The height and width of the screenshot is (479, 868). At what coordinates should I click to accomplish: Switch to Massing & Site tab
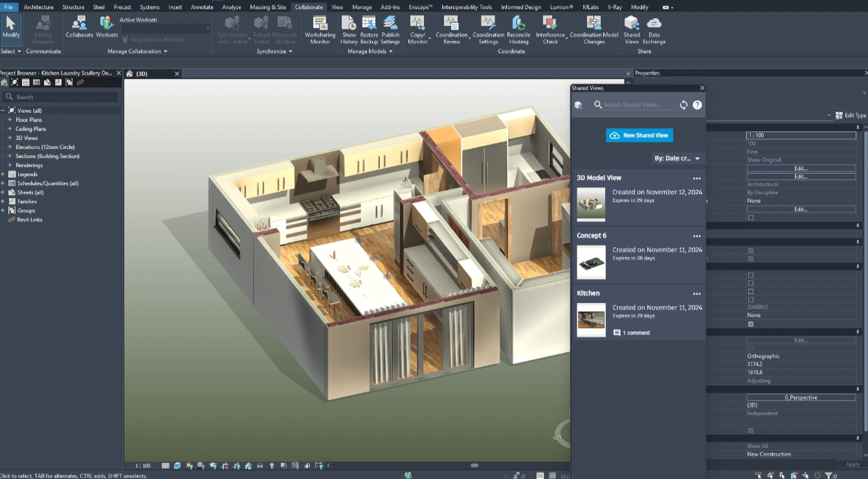click(x=268, y=7)
